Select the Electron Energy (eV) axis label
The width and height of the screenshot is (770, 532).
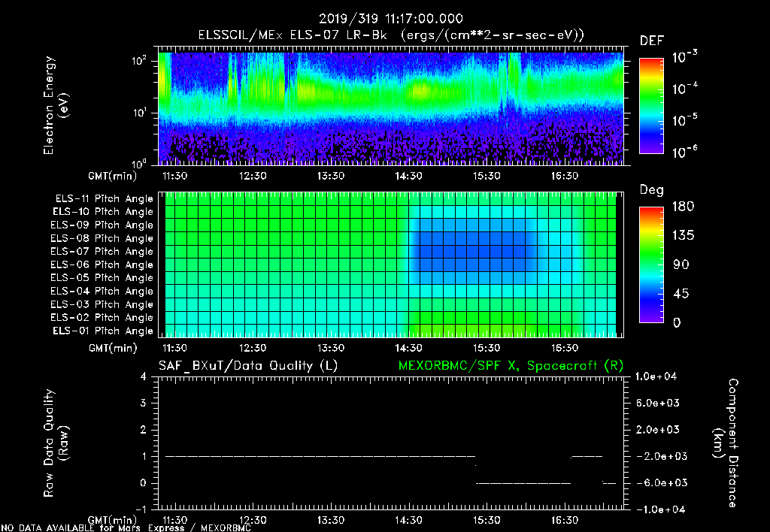pos(55,105)
